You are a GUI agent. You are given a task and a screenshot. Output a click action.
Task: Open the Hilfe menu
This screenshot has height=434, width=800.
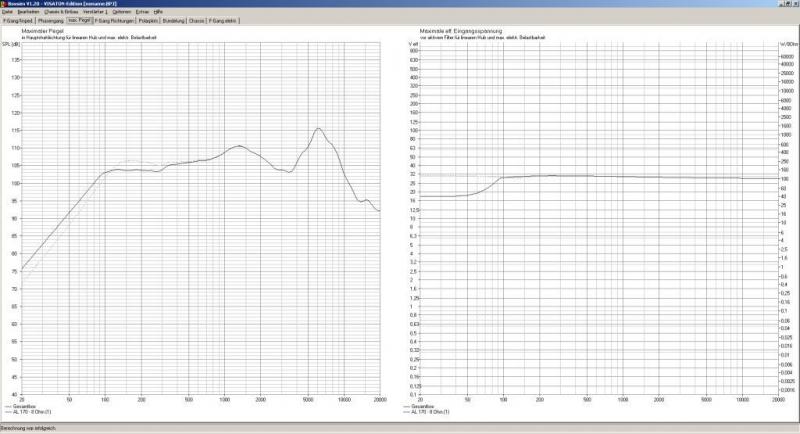pyautogui.click(x=158, y=11)
